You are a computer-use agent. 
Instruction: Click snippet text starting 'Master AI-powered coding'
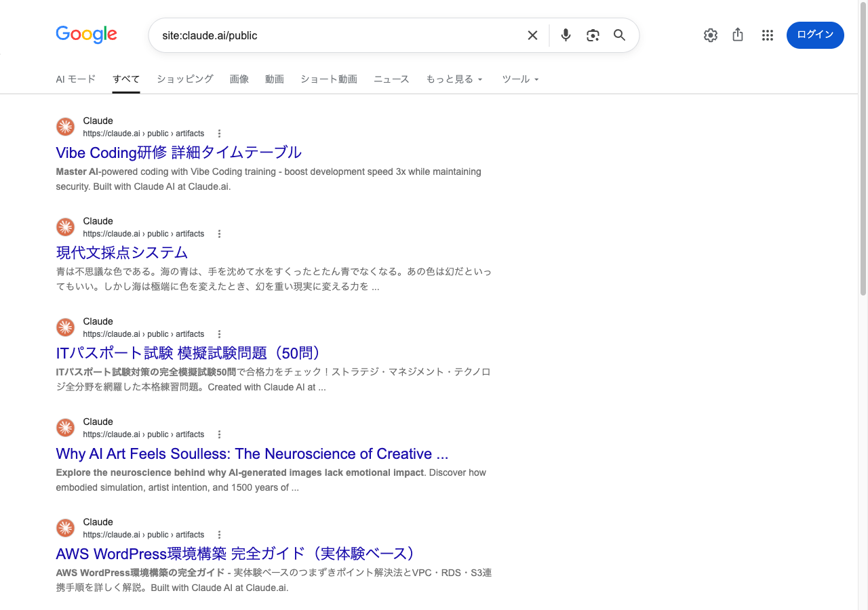(269, 179)
